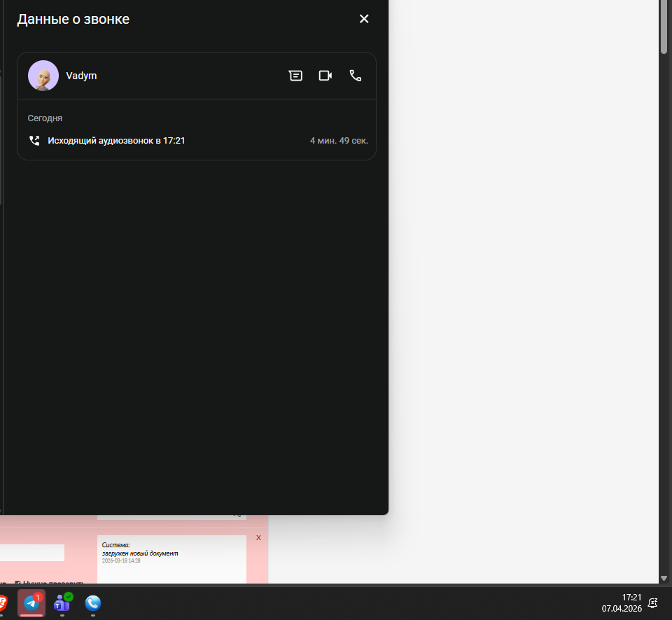The image size is (672, 620).
Task: Click the white input field in pink panel
Action: [32, 553]
